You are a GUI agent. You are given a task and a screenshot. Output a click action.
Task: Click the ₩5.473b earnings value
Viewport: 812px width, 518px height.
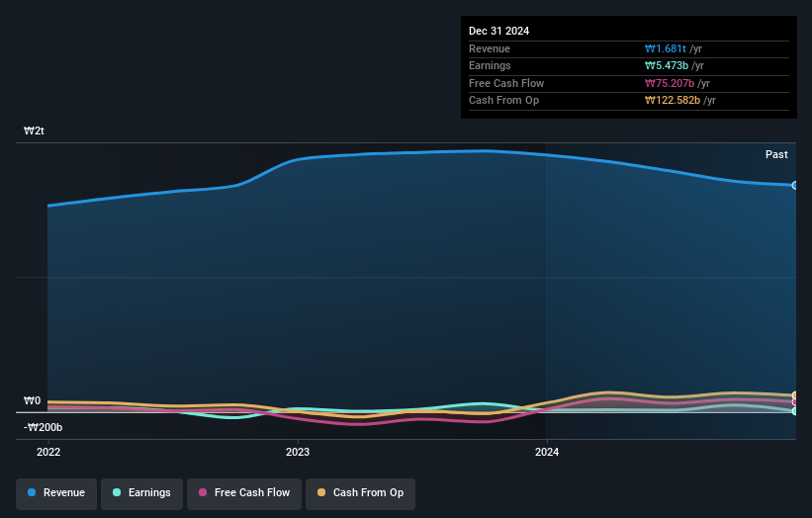[x=667, y=65]
